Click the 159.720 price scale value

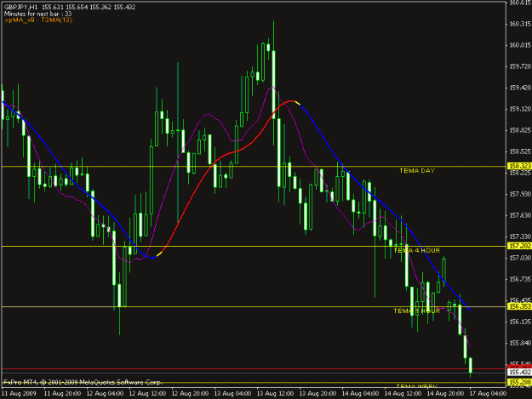click(x=519, y=66)
